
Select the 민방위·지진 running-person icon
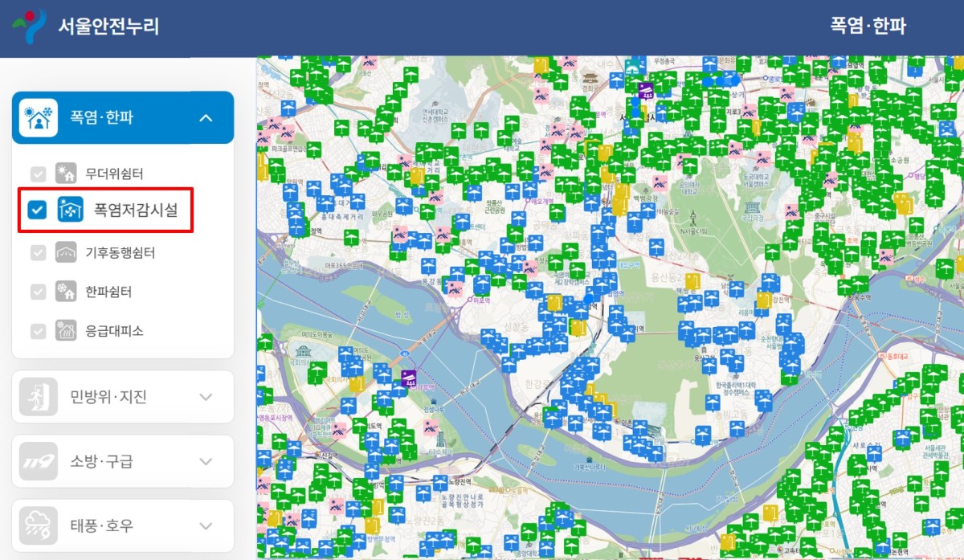(39, 397)
